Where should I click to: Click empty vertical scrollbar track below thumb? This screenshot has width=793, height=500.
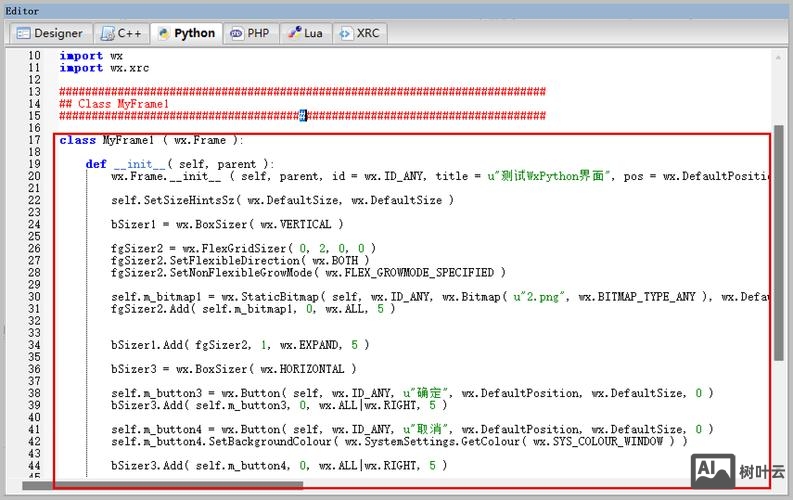click(779, 420)
